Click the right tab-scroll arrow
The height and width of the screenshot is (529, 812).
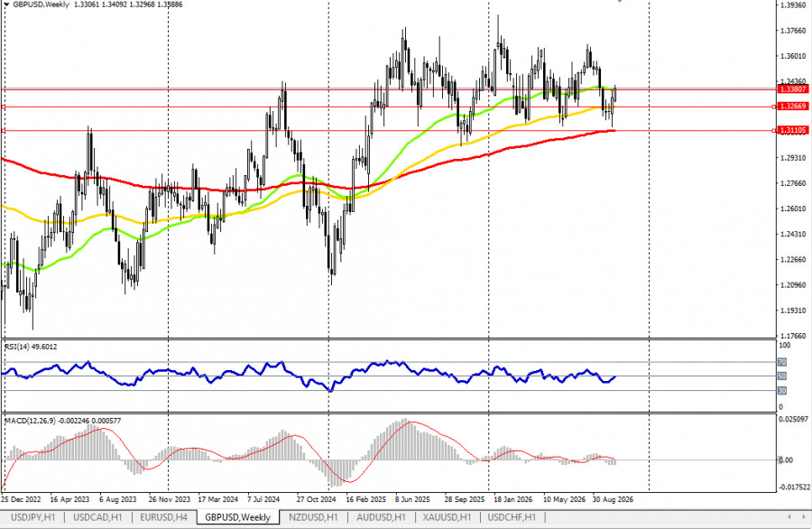tap(803, 516)
